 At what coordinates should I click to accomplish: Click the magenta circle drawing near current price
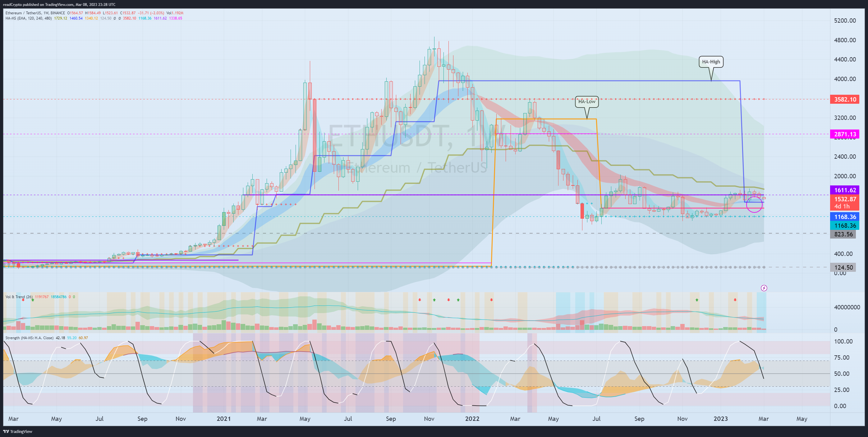click(x=755, y=204)
